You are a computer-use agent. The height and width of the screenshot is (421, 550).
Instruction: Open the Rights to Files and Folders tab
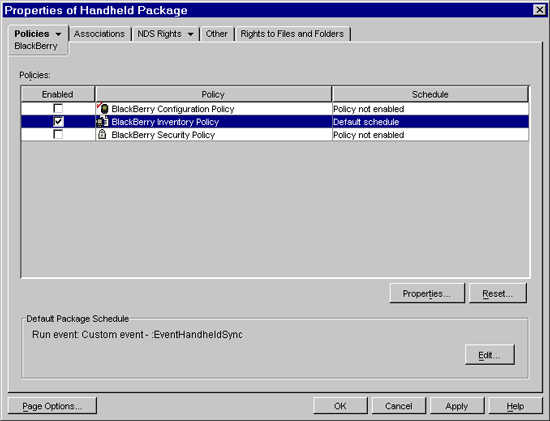point(292,34)
